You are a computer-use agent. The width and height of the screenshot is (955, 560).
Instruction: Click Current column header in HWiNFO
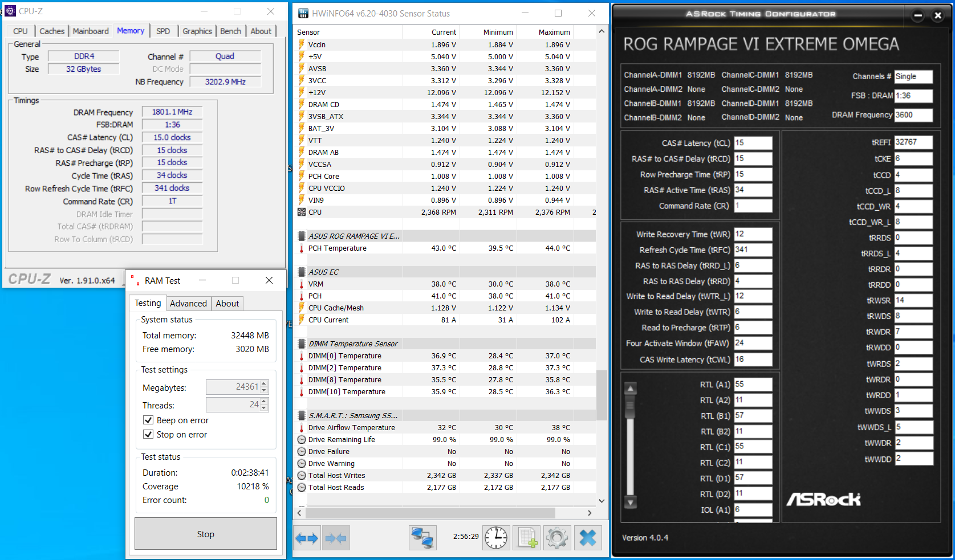(x=431, y=32)
